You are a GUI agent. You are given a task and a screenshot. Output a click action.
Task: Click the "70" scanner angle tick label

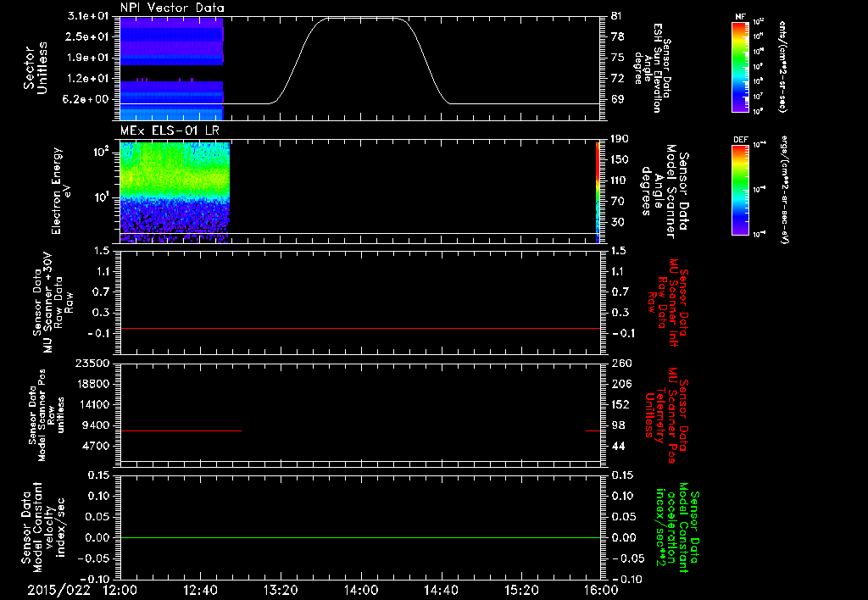(618, 202)
